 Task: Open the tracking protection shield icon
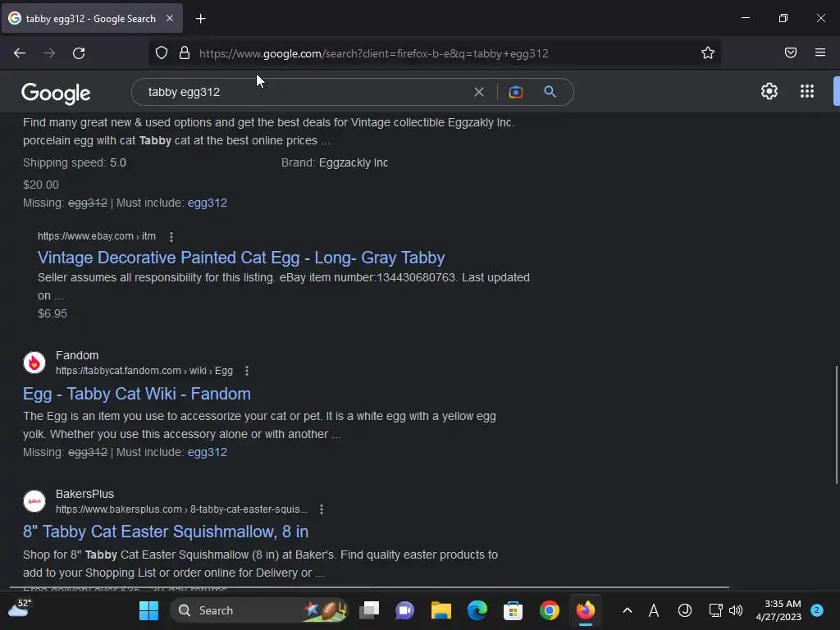(x=162, y=52)
